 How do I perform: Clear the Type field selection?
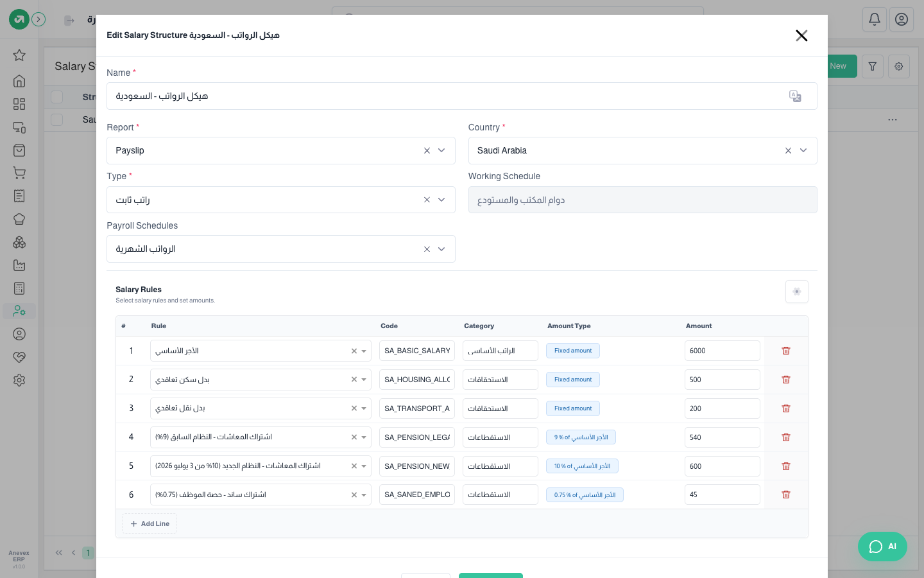tap(427, 200)
